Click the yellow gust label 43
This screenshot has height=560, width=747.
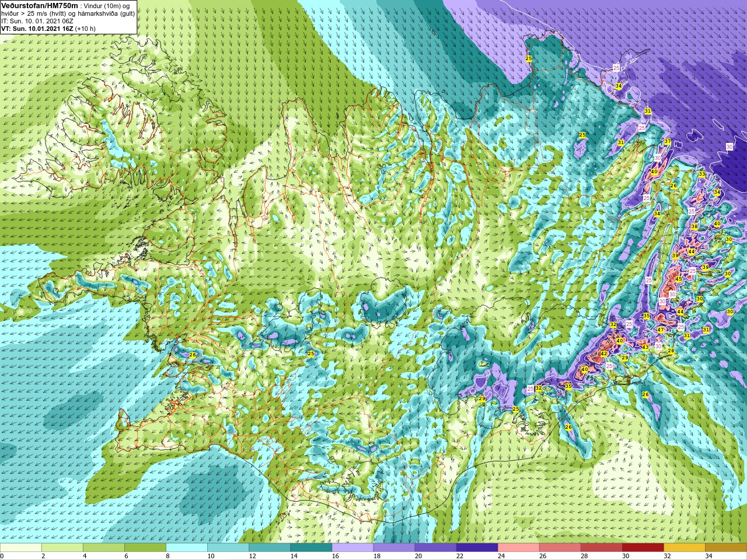645,347
